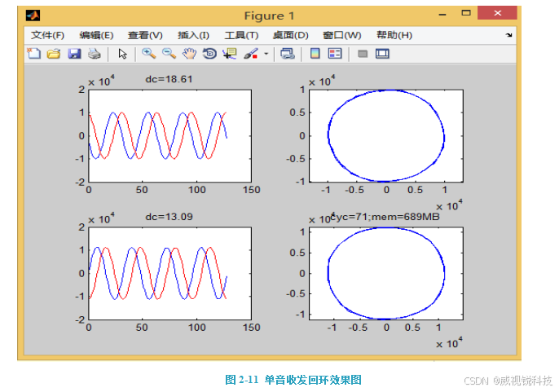Open the 工具(T) menu
Screen dimensions: 559x392
[x=241, y=35]
